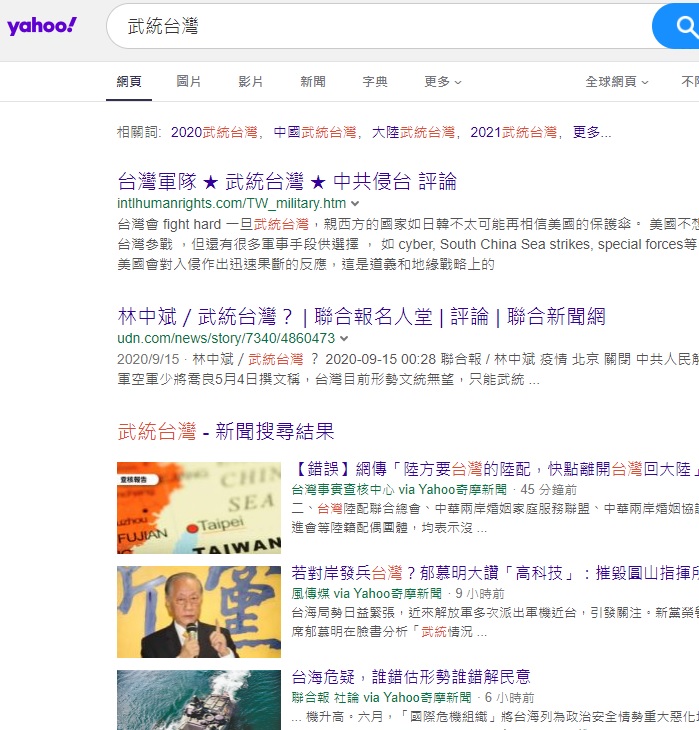This screenshot has width=699, height=730.
Task: Click related search 大陸武統台灣
Action: tap(413, 132)
